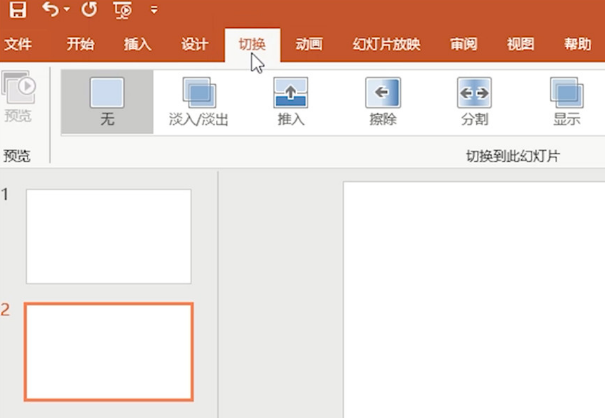Switch to the 视图 ribbon tab
605x418 pixels.
point(521,44)
